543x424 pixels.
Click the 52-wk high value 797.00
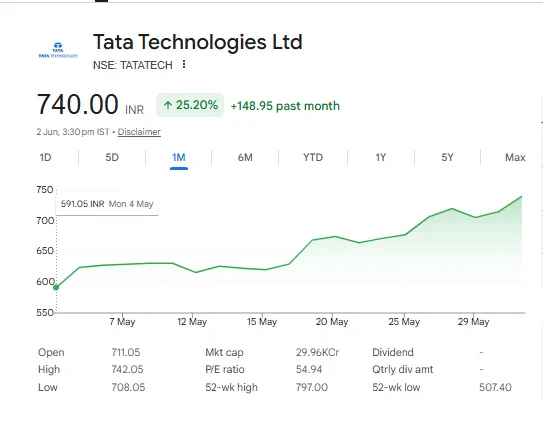tap(312, 387)
